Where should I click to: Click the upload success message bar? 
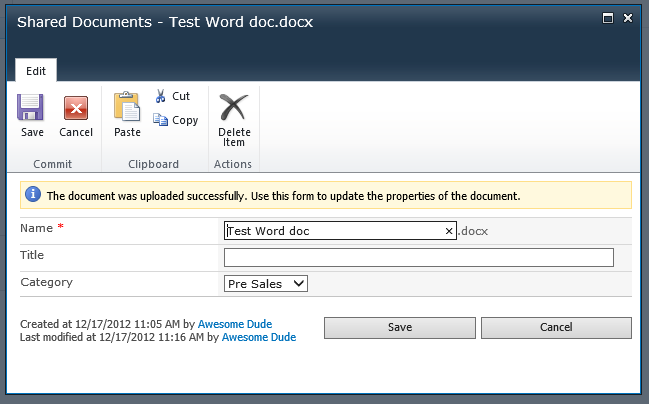coord(325,195)
